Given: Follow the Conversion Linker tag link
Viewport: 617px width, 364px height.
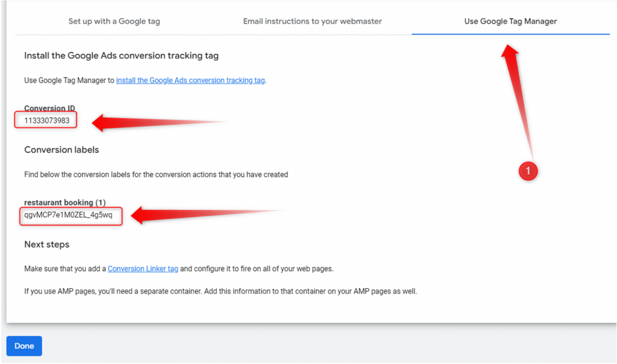Looking at the screenshot, I should coord(143,269).
